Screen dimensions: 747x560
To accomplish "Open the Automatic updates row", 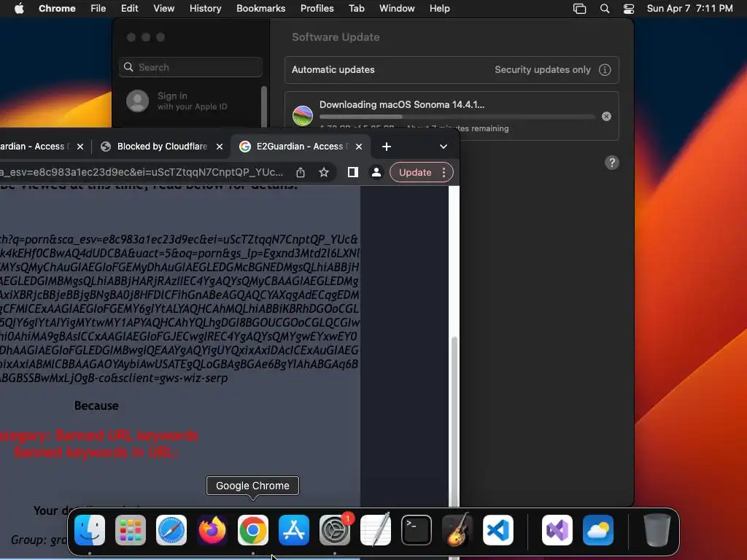I will [452, 69].
